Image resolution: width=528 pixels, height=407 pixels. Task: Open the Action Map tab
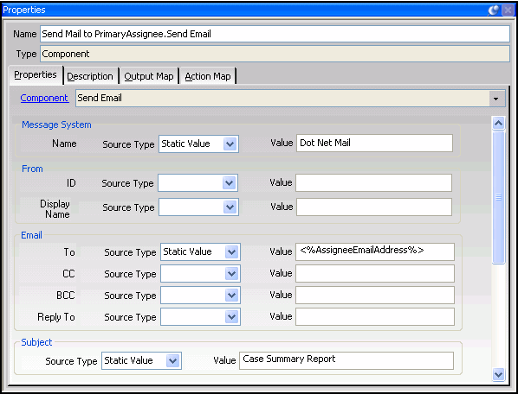tap(207, 76)
